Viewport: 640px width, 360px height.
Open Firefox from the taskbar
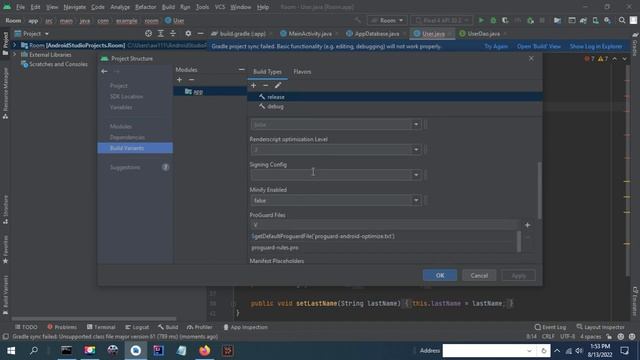tap(204, 351)
